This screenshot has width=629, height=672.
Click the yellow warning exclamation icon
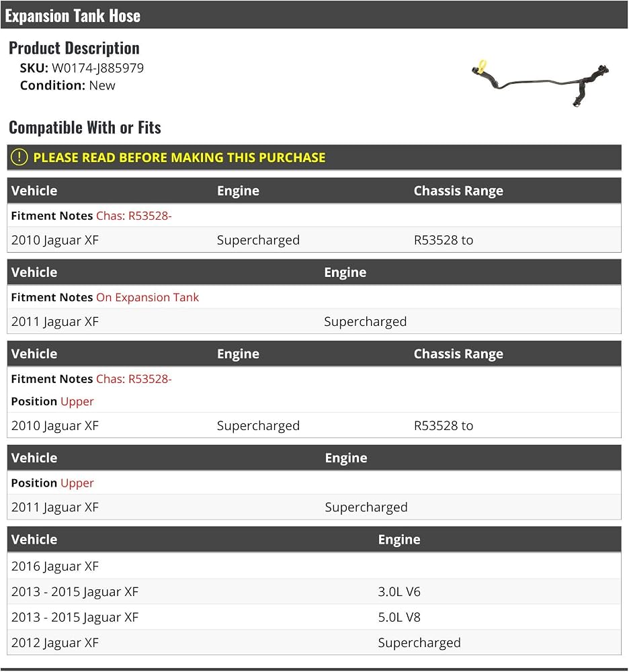coord(19,157)
